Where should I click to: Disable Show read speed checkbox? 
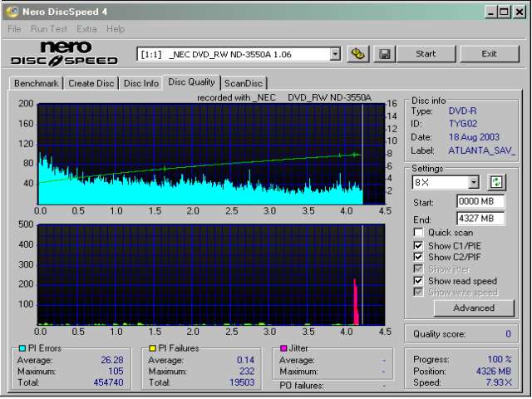pos(418,281)
